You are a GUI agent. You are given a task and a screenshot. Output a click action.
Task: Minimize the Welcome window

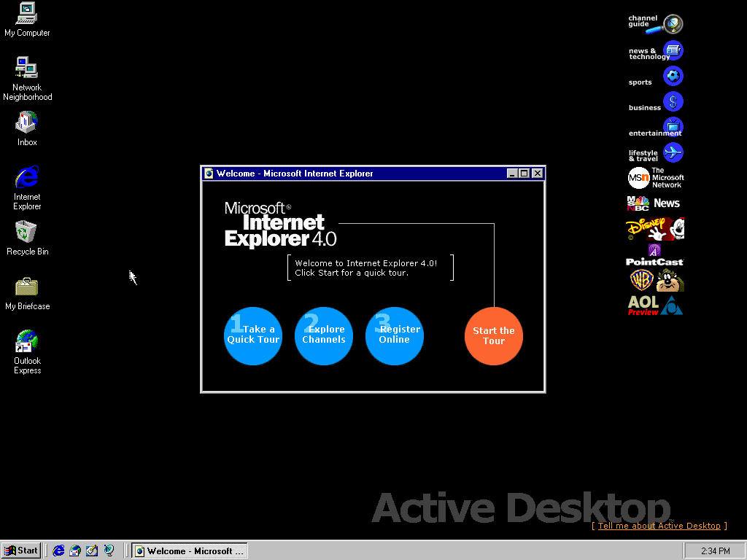pyautogui.click(x=512, y=174)
